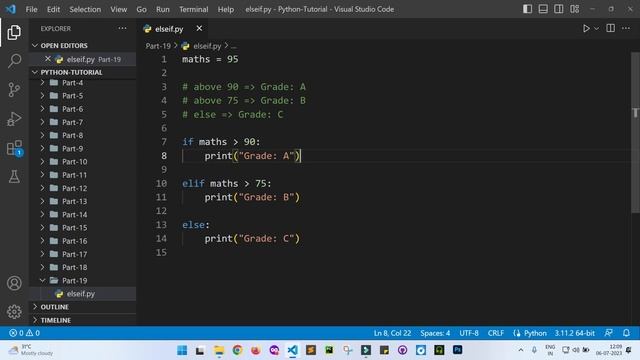Screen dimensions: 640x360
Task: Open the Help menu
Action: point(226,9)
